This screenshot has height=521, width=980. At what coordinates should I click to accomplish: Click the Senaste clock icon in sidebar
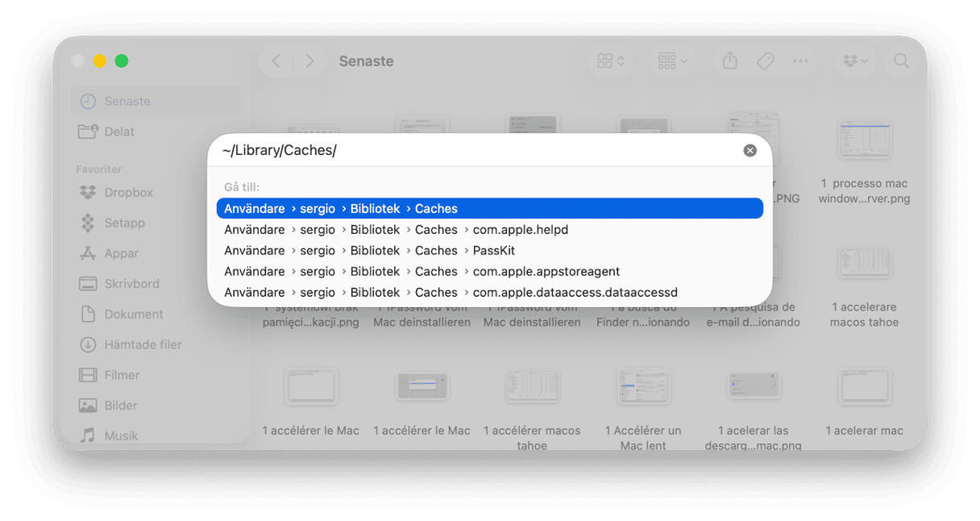click(x=88, y=102)
